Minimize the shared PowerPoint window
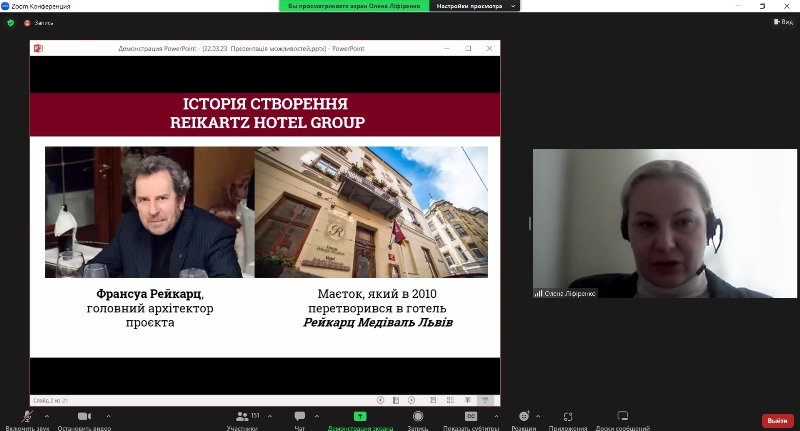The width and height of the screenshot is (800, 431). click(x=447, y=48)
